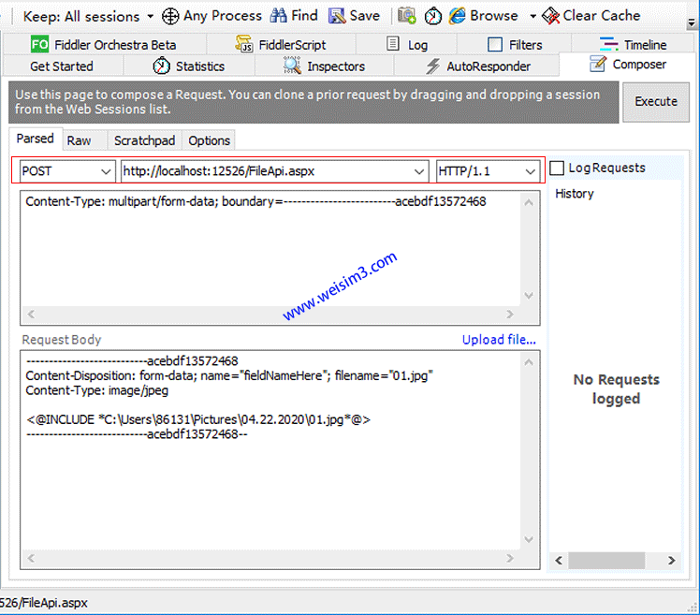Click the Content-Type: image/jpeg line
The height and width of the screenshot is (615, 700).
click(x=97, y=390)
